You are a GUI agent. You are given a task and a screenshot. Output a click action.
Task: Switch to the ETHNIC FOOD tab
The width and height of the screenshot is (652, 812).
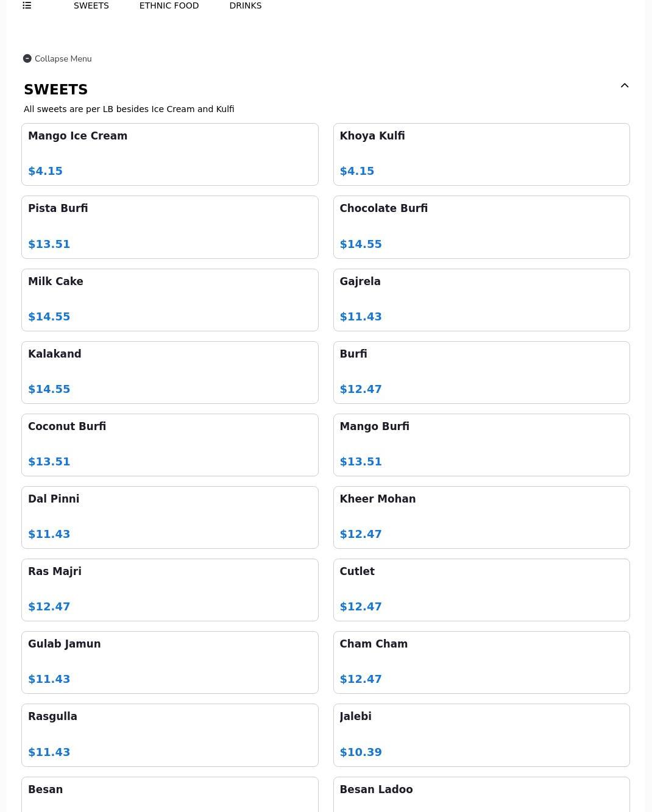[x=169, y=5]
